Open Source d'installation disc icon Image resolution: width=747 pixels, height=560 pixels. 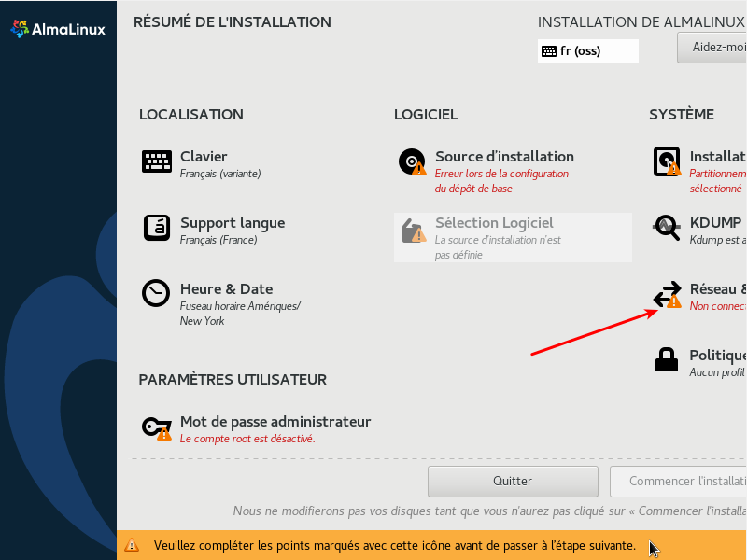(412, 161)
